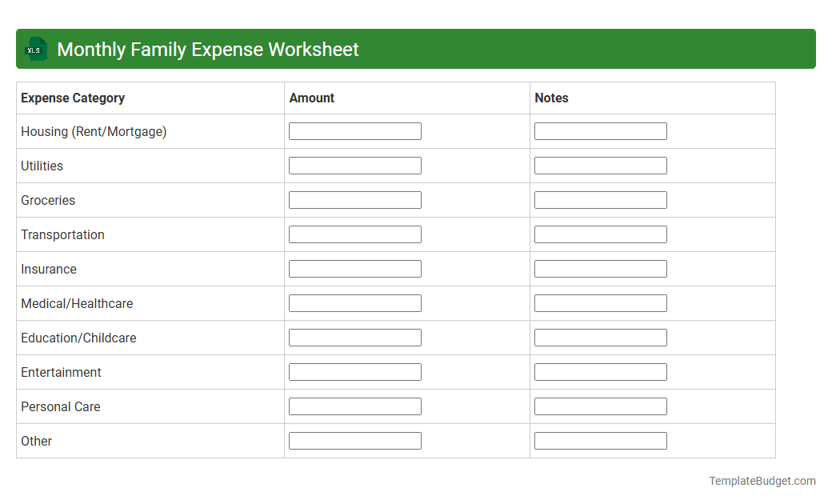This screenshot has height=504, width=832.
Task: Click the Personal Care Notes field
Action: point(600,406)
